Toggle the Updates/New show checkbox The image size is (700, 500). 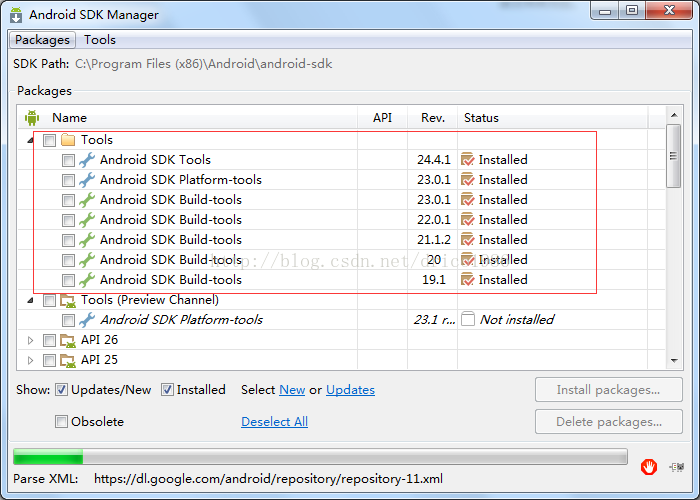[x=61, y=390]
